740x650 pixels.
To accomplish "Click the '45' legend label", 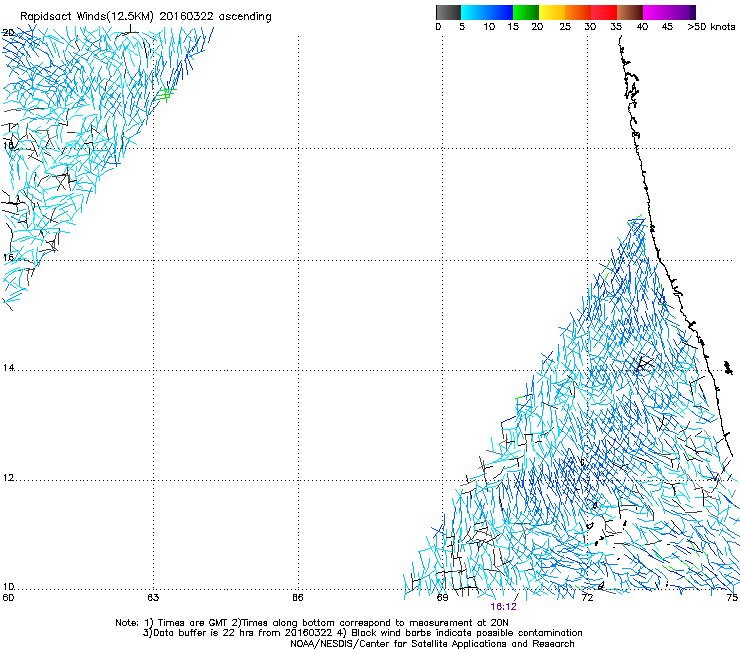I will coord(667,27).
